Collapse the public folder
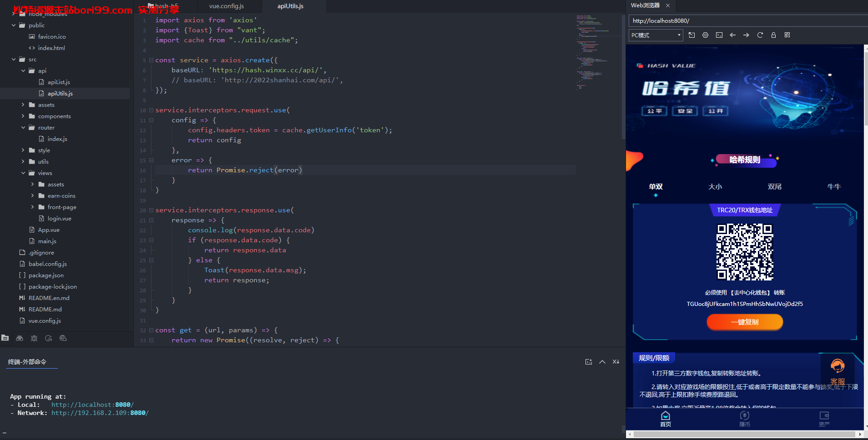This screenshot has width=868, height=440. tap(14, 25)
